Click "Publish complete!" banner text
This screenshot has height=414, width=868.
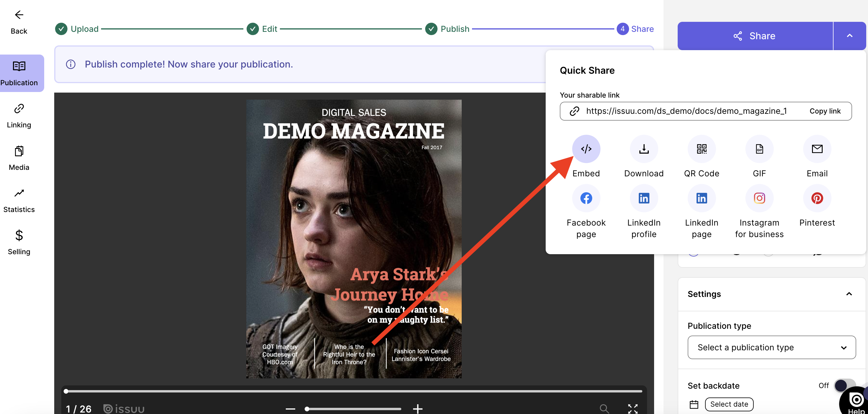coord(189,64)
